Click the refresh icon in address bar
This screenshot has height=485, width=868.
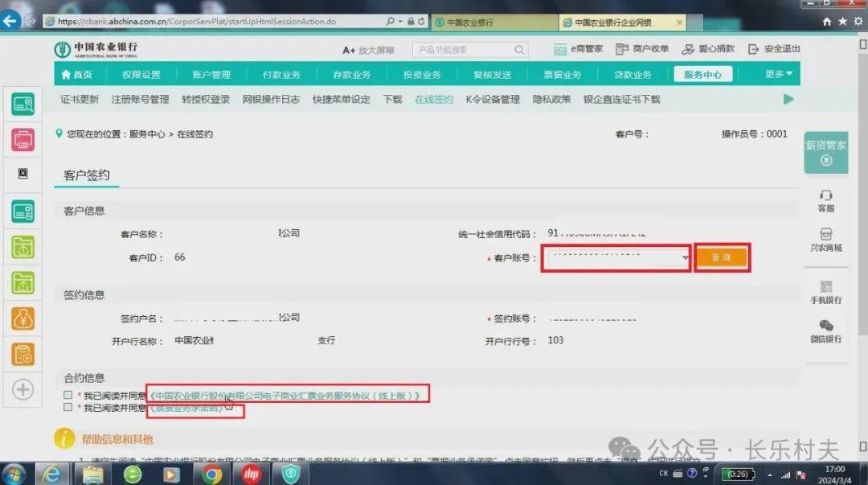pyautogui.click(x=421, y=21)
